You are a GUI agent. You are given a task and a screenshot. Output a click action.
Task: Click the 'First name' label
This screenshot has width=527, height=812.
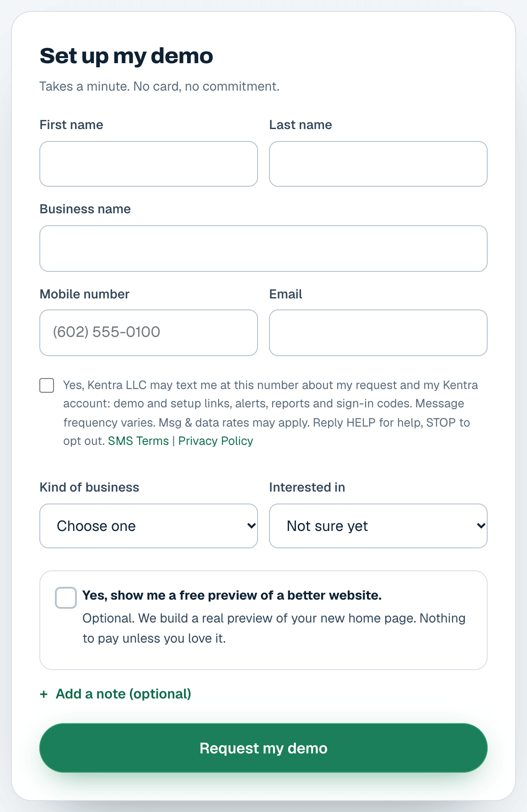71,125
